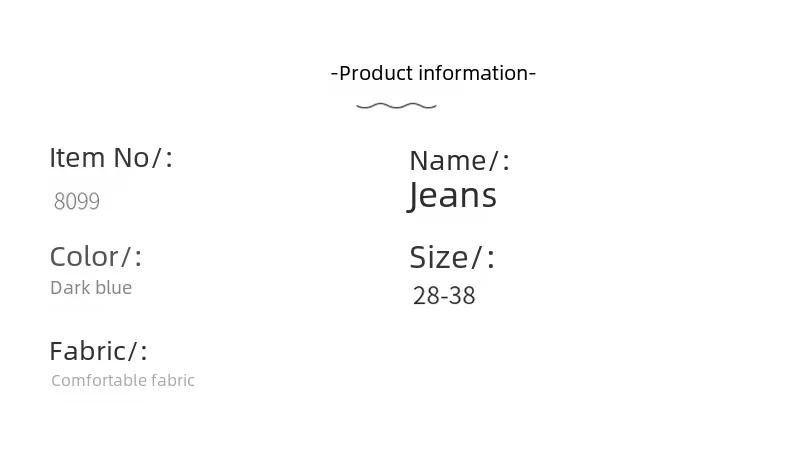Select the Color/: label
The width and height of the screenshot is (790, 463).
[96, 257]
